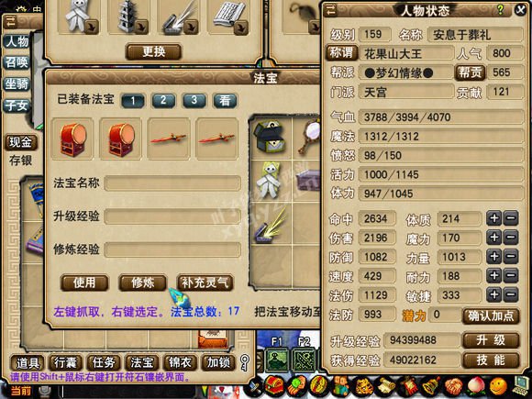The image size is (532, 399).
Task: Select the first red drum equipped artifact
Action: coord(72,139)
